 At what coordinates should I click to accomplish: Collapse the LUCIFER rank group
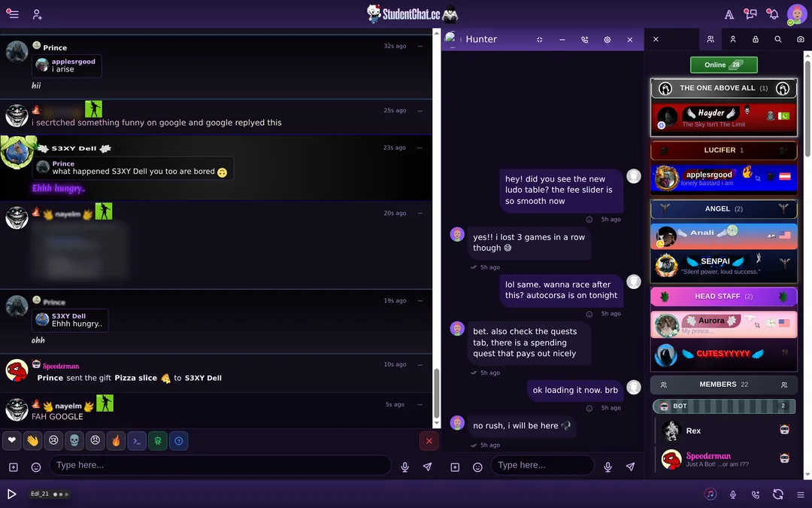[724, 151]
